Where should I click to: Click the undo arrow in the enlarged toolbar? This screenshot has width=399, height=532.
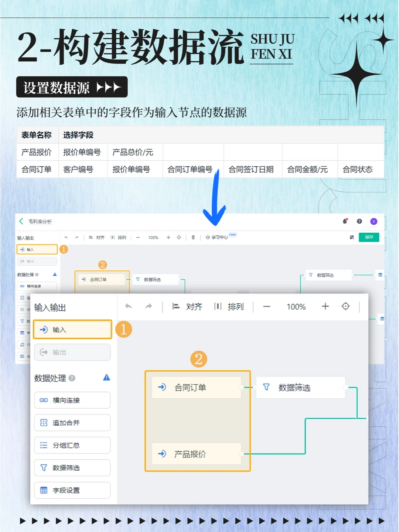[x=129, y=306]
